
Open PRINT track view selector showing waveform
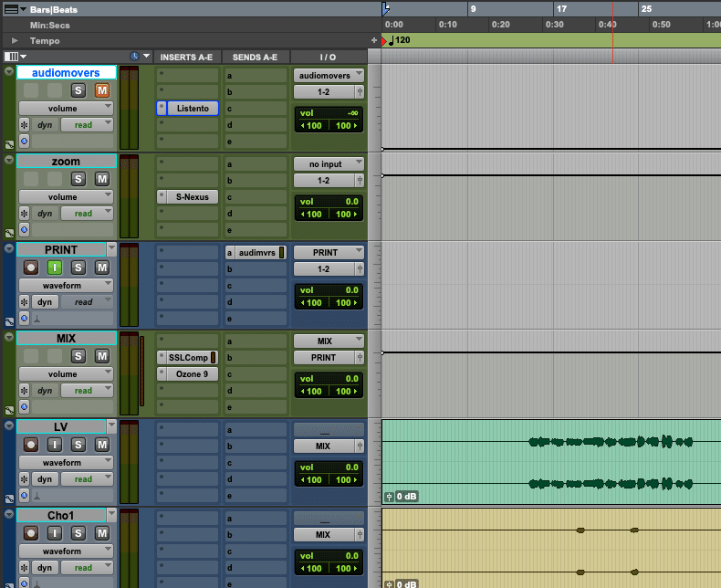[x=66, y=285]
